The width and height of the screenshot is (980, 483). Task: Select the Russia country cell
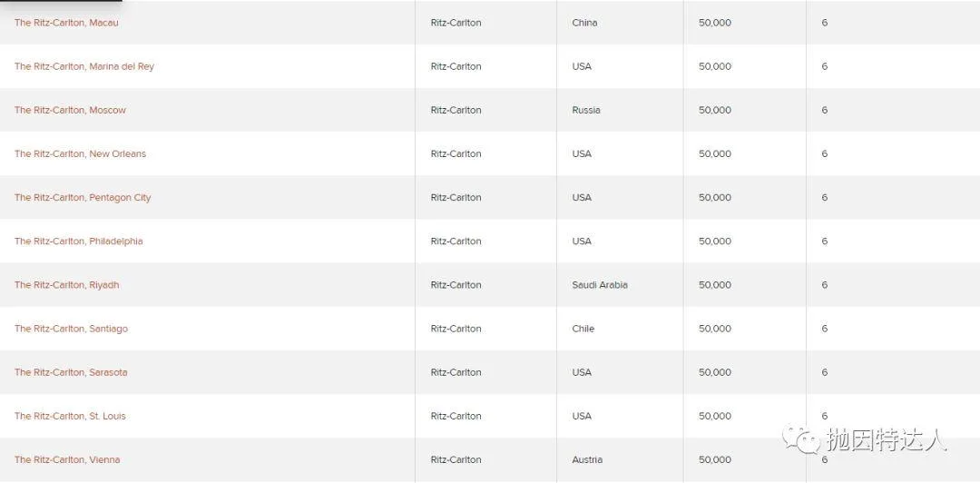pos(586,110)
